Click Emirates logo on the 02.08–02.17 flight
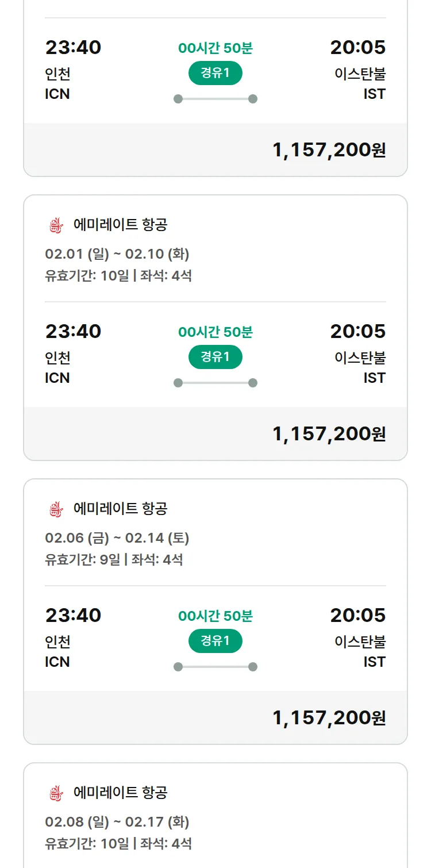 [55, 793]
